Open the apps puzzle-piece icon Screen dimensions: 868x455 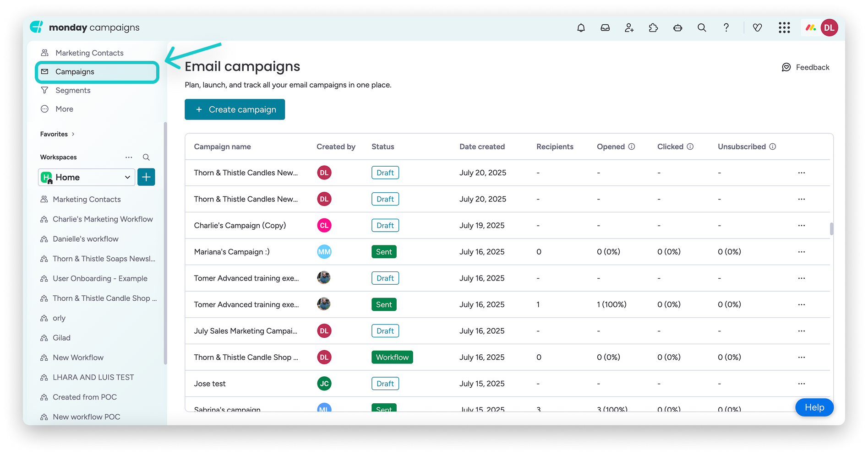(x=654, y=28)
